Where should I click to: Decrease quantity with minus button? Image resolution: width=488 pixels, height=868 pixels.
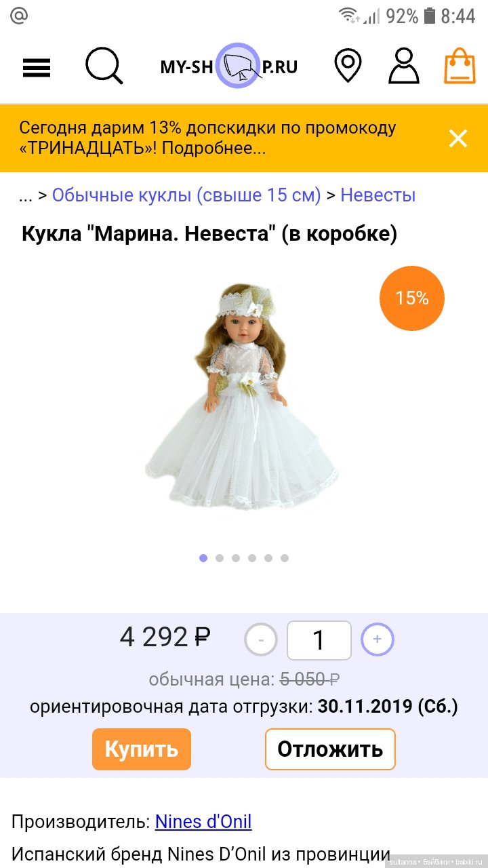tap(261, 639)
